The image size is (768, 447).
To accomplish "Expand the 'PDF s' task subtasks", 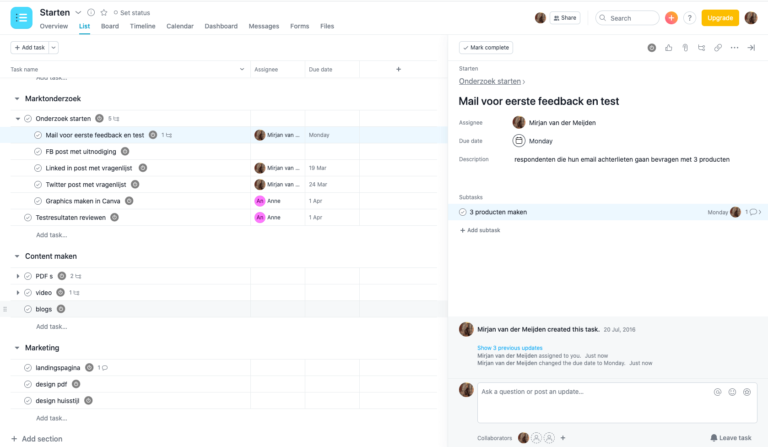I will click(17, 276).
